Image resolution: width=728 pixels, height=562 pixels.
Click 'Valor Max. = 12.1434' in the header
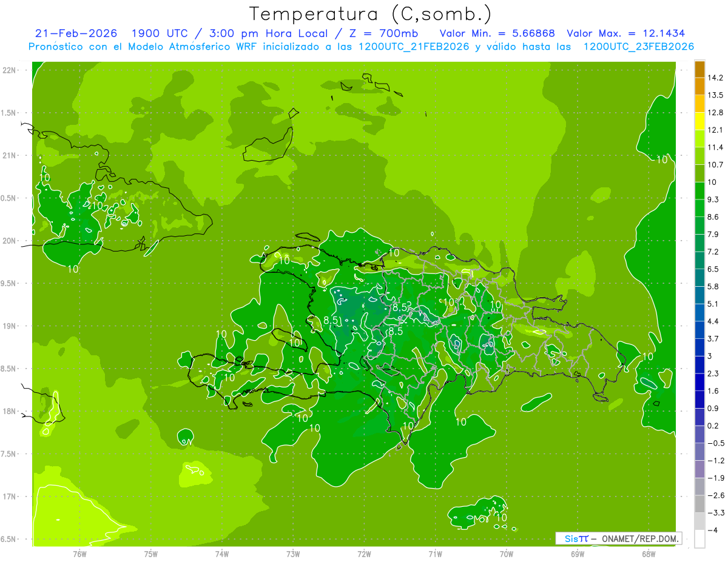click(625, 33)
